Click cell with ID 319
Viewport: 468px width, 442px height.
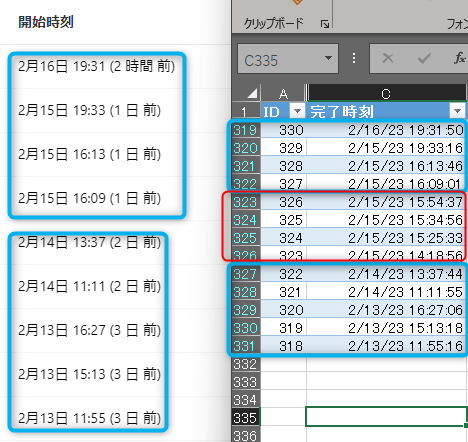pos(283,328)
